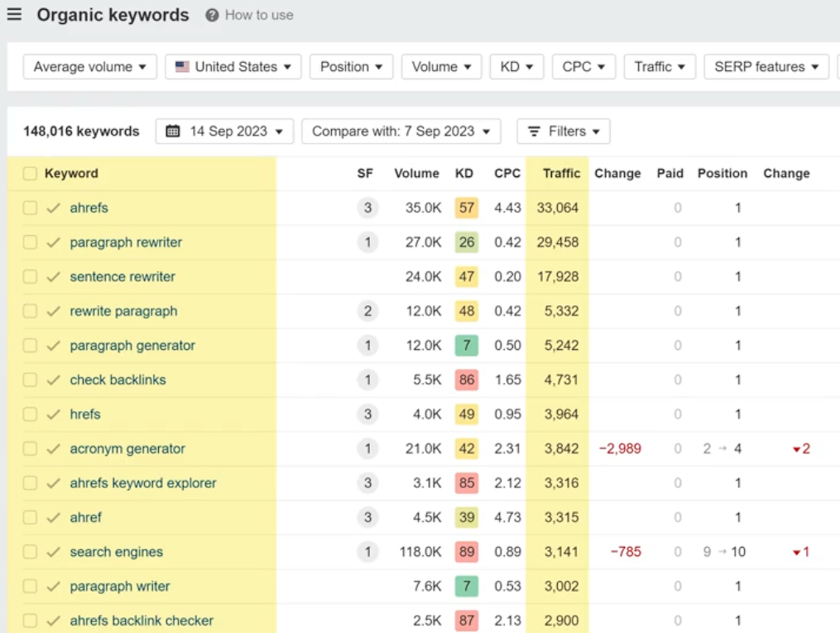840x633 pixels.
Task: Click the How to use help icon
Action: (212, 15)
